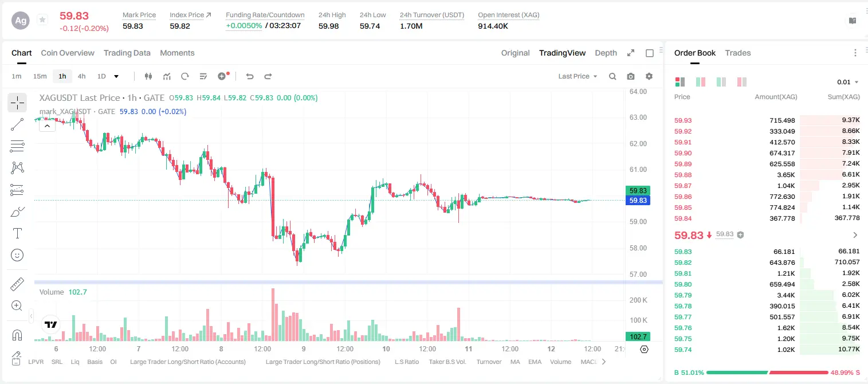Screen dimensions: 868x384
Task: Open chart settings gear icon
Action: point(649,76)
